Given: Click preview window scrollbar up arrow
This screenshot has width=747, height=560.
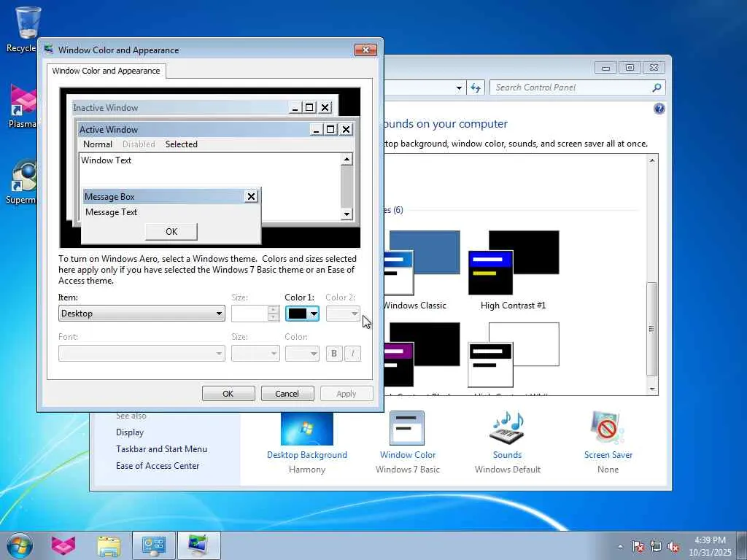Looking at the screenshot, I should pyautogui.click(x=347, y=159).
